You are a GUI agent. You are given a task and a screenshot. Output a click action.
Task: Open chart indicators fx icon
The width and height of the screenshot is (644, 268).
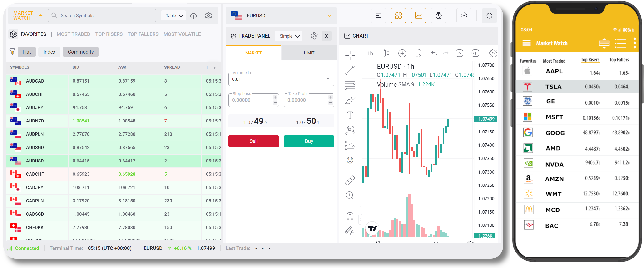418,53
